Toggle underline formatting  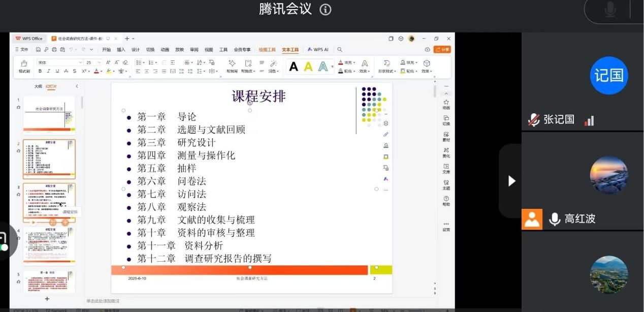point(57,71)
